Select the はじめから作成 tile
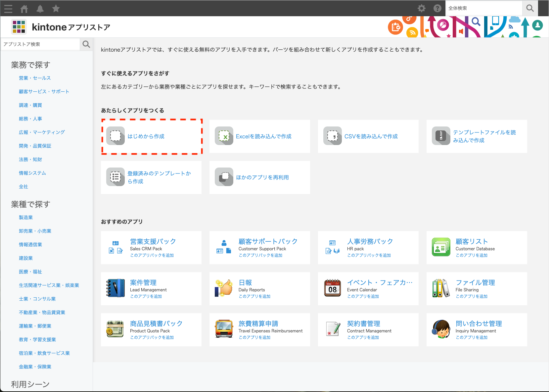Image resolution: width=549 pixels, height=392 pixels. (152, 136)
